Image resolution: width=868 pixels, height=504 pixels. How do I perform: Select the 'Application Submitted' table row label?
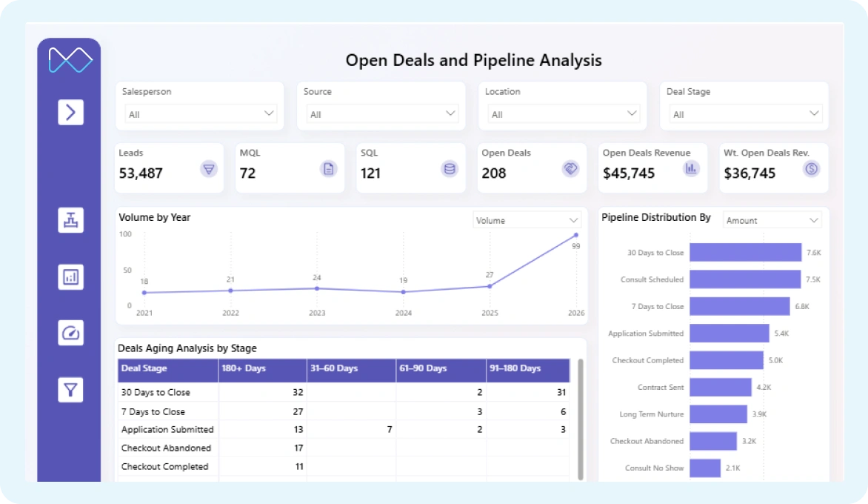(167, 429)
